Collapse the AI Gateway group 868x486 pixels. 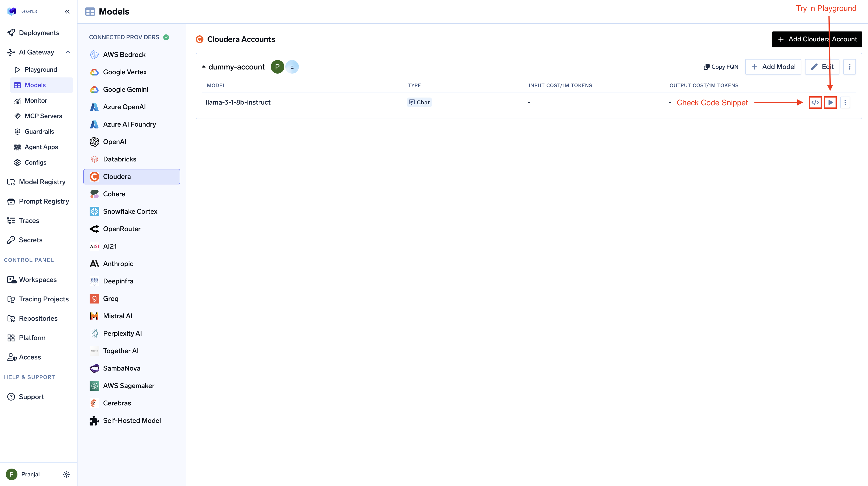point(68,52)
